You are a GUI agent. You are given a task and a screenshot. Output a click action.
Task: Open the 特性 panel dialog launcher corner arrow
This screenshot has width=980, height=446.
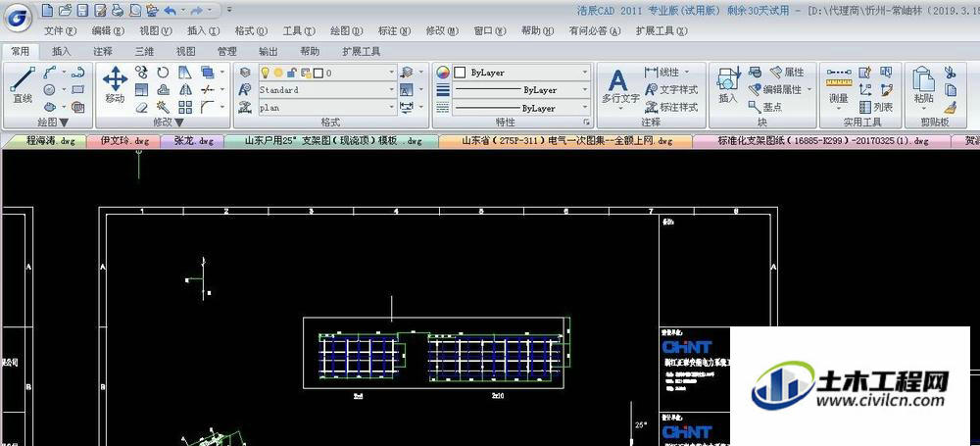[x=586, y=123]
